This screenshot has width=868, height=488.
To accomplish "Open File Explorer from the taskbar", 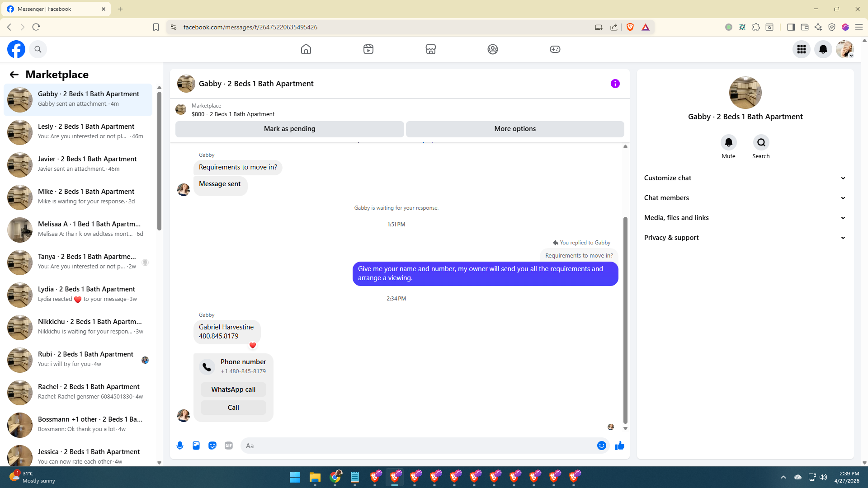I will (315, 477).
